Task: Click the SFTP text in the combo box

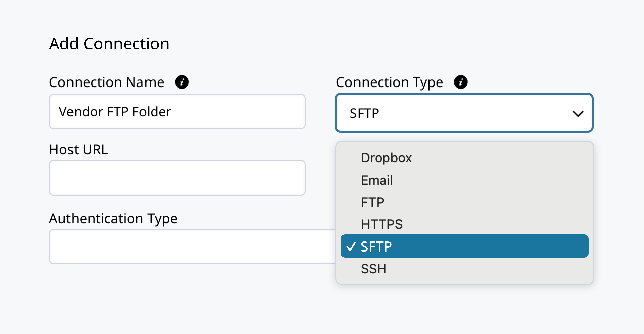Action: point(364,113)
